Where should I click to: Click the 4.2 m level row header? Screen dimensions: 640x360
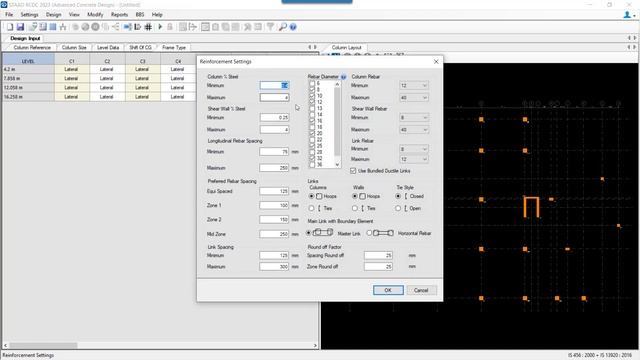(28, 69)
